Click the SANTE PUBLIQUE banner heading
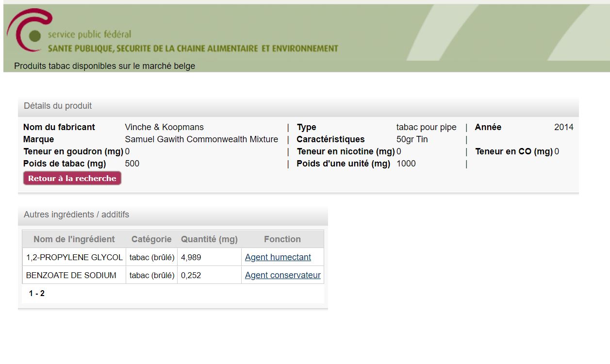Viewport: 610px width, 364px height. click(193, 49)
